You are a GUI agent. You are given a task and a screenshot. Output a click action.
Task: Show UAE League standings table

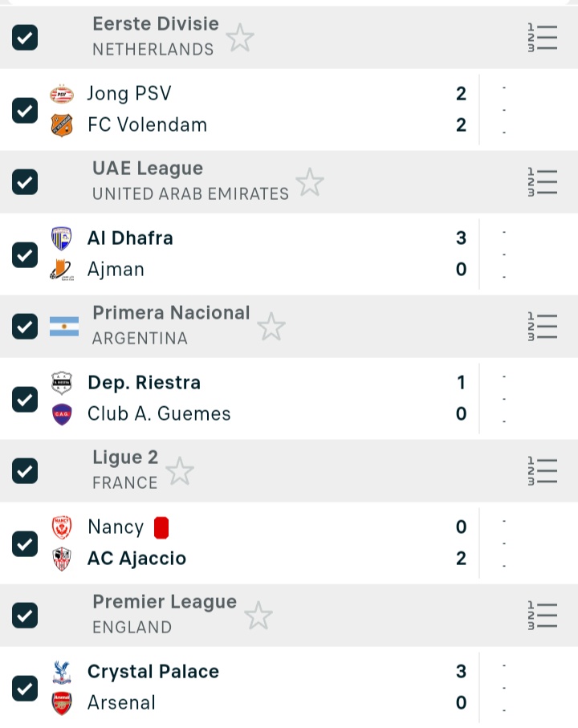[543, 182]
